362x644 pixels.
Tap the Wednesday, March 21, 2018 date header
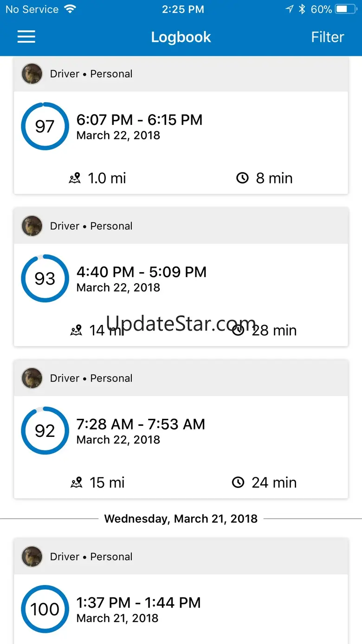181,519
